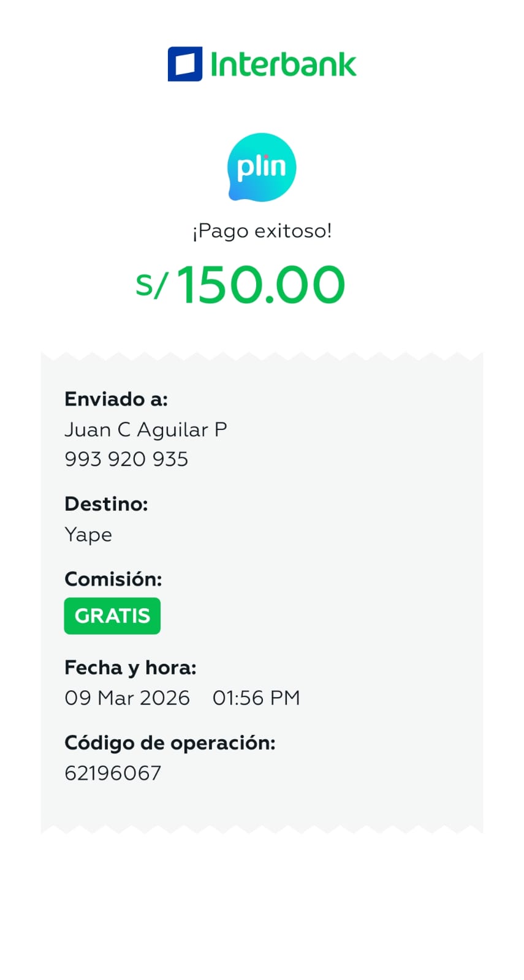Tap the ¡Pago exitoso! message

(x=262, y=231)
